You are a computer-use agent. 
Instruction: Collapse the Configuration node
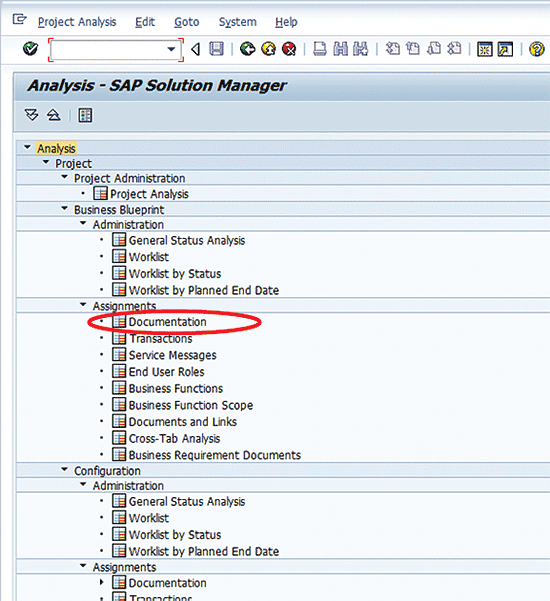point(65,470)
